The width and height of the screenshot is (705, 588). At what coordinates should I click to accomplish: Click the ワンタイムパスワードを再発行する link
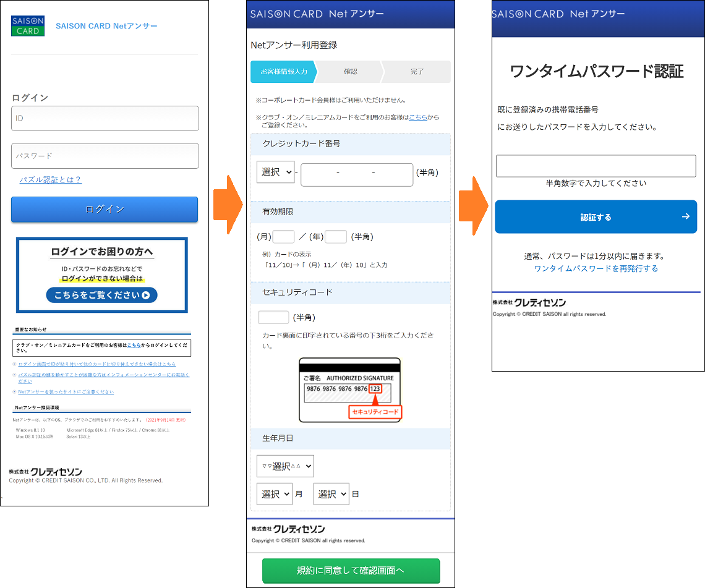[596, 268]
